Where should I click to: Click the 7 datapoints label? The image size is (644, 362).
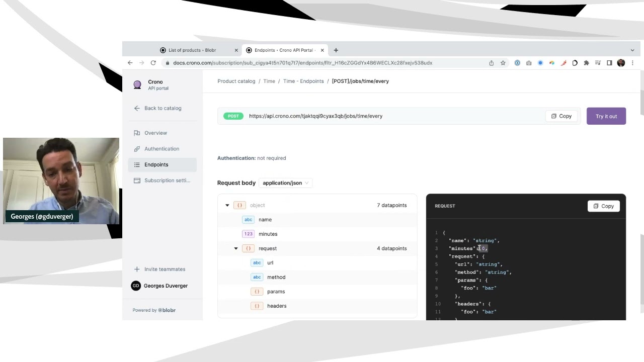(x=392, y=205)
